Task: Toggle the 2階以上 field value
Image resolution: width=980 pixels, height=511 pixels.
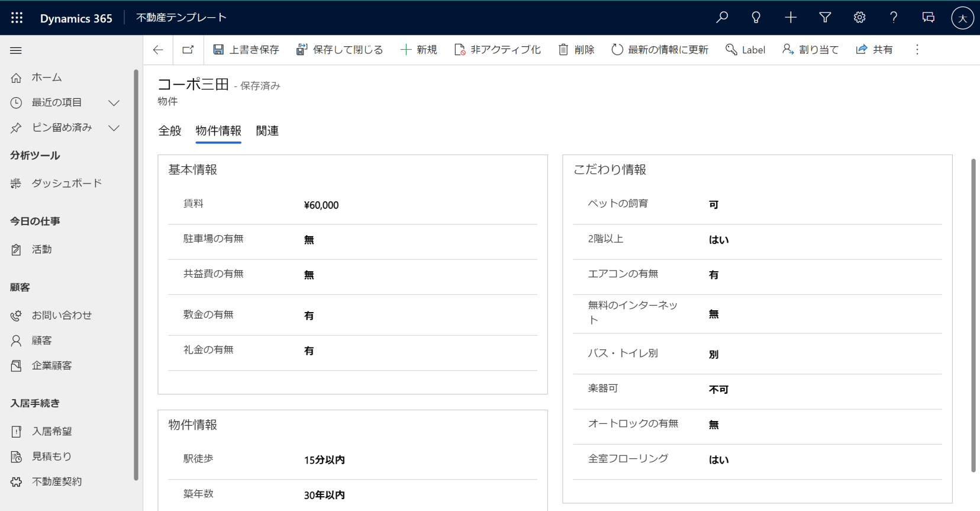Action: [x=718, y=240]
